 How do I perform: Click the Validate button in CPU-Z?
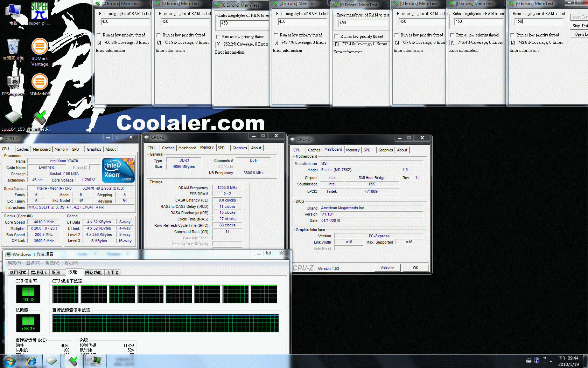pos(387,268)
